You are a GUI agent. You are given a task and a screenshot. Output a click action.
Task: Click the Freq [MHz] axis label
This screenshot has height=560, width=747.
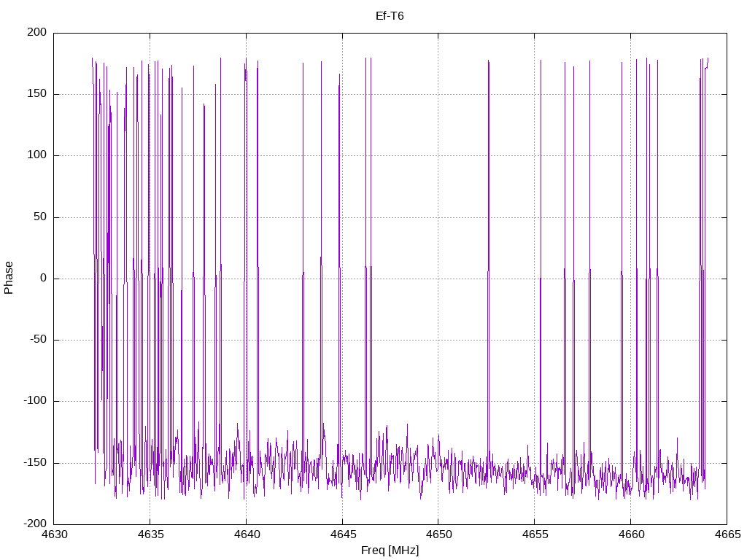click(390, 551)
